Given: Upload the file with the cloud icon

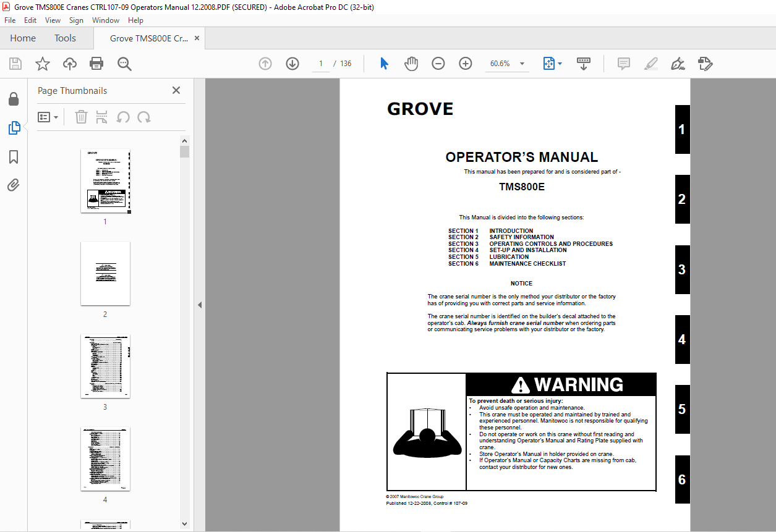Looking at the screenshot, I should point(70,64).
